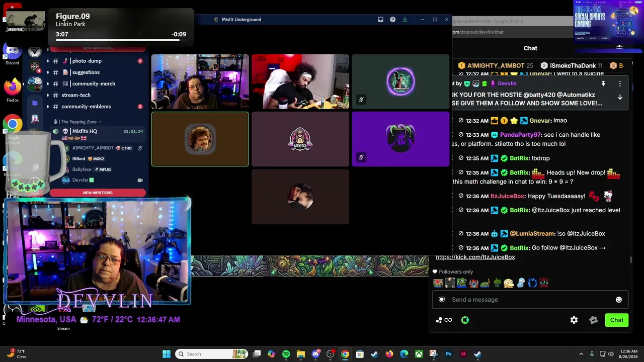
Task: Insert the I heart U Pepe emote
Action: 438,283
